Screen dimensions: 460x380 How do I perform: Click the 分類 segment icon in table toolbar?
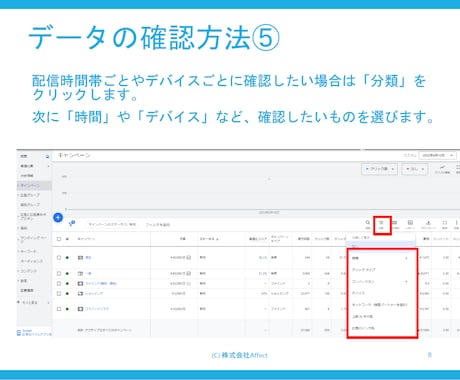pyautogui.click(x=381, y=223)
